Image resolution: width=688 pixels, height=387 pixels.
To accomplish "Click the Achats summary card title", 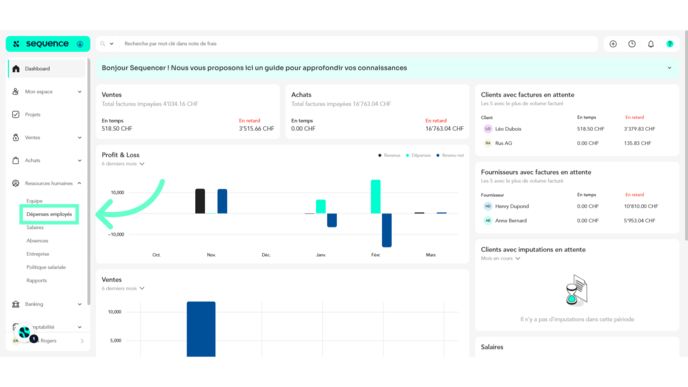I will click(301, 95).
